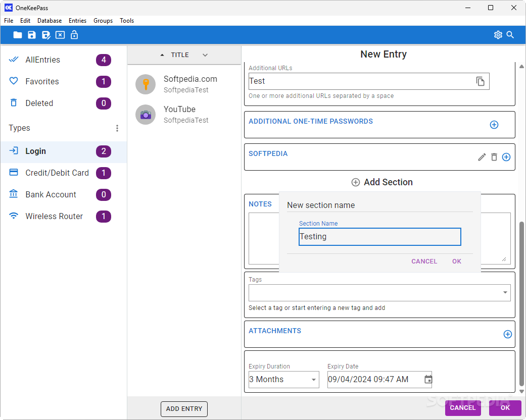Open the Edit menu
The image size is (526, 420).
pos(25,21)
